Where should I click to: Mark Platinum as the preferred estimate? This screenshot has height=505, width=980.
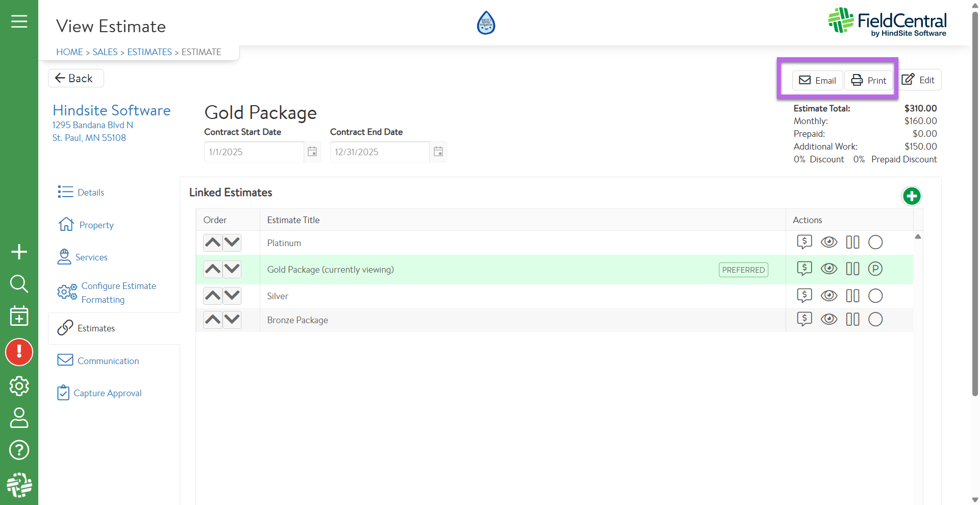point(875,242)
